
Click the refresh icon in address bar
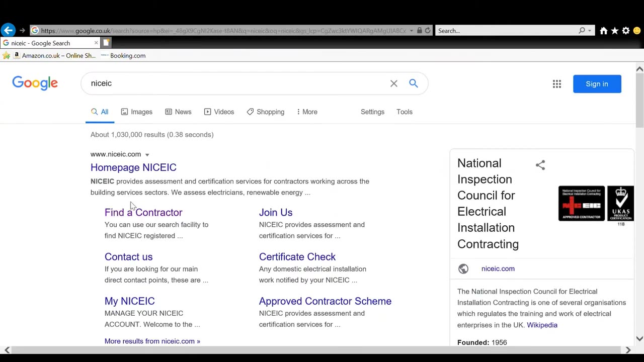pyautogui.click(x=428, y=31)
